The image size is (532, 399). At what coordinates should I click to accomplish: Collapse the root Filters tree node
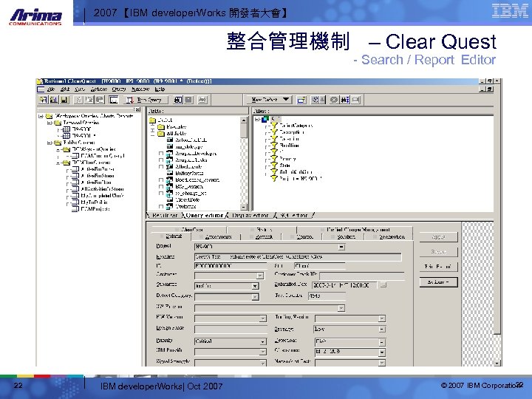(x=257, y=119)
